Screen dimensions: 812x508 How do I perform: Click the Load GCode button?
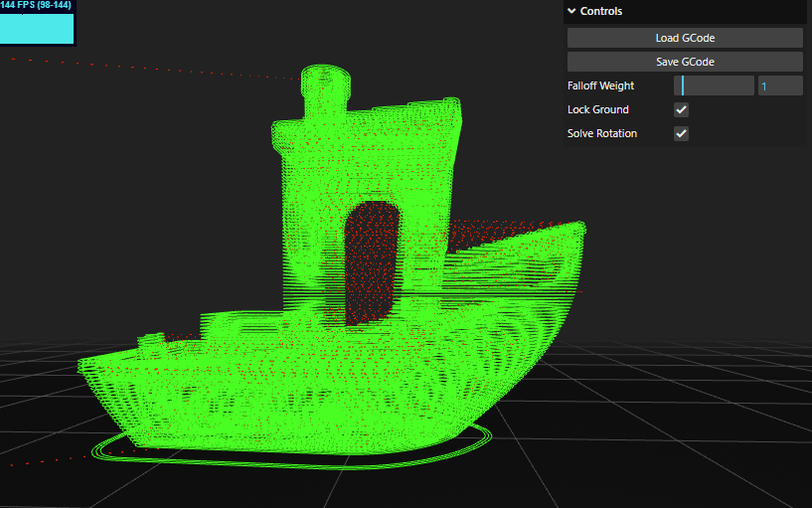pos(685,38)
